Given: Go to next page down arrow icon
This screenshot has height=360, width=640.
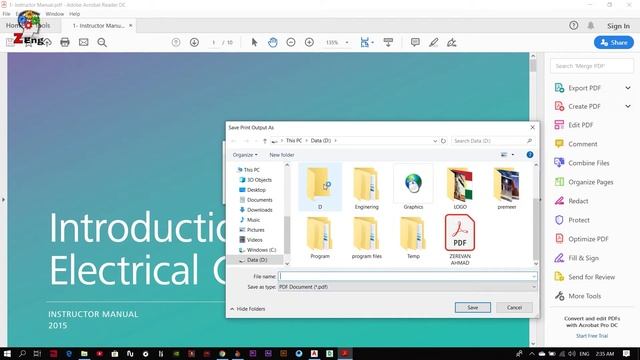Looking at the screenshot, I should 194,42.
